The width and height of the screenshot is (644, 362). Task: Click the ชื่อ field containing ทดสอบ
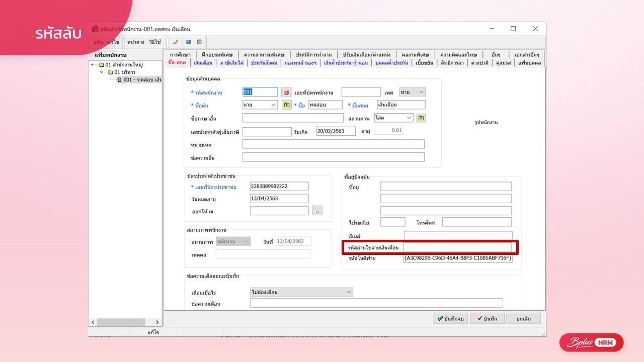coord(326,105)
